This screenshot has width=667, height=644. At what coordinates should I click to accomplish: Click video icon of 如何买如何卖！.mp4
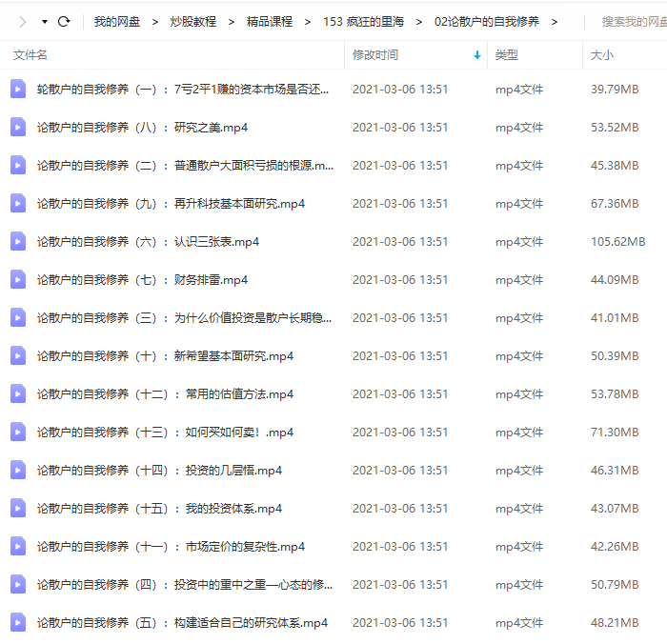18,432
